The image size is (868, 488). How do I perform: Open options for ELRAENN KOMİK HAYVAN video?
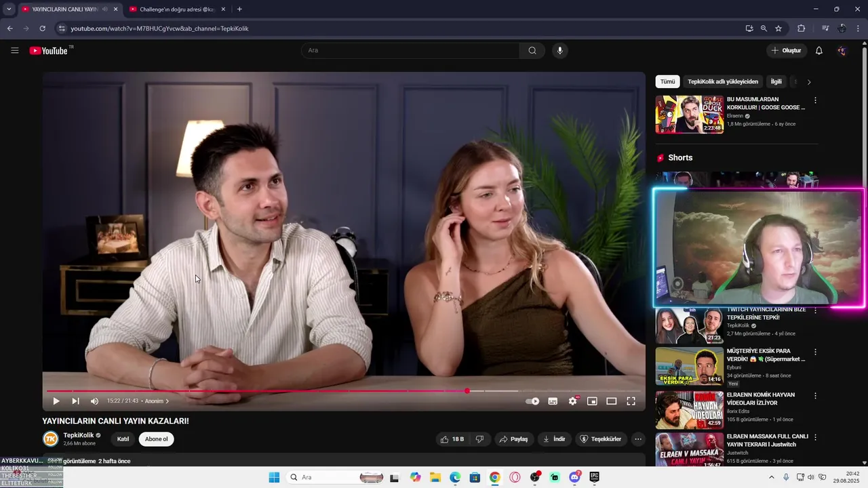pos(815,395)
